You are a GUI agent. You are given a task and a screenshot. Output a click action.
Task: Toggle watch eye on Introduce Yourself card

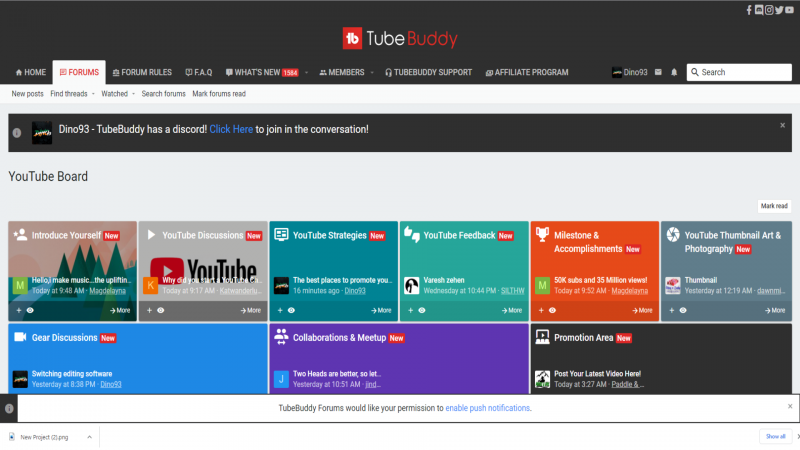coord(30,311)
